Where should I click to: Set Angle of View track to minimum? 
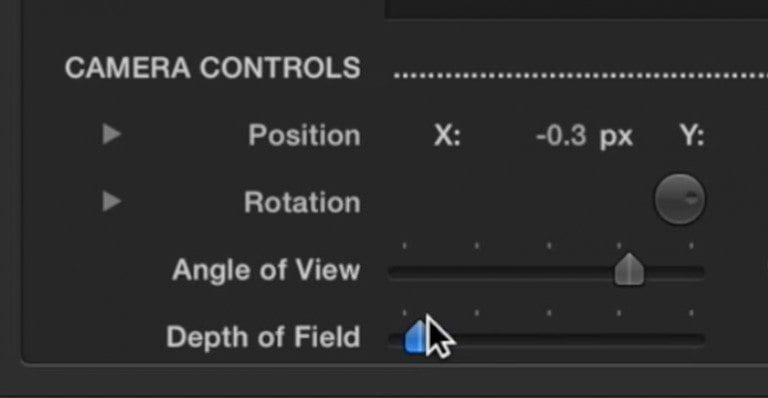(x=392, y=273)
